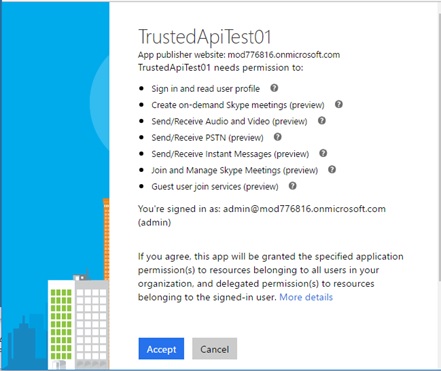This screenshot has height=371, width=441.
Task: Cancel the permission request
Action: tap(215, 349)
